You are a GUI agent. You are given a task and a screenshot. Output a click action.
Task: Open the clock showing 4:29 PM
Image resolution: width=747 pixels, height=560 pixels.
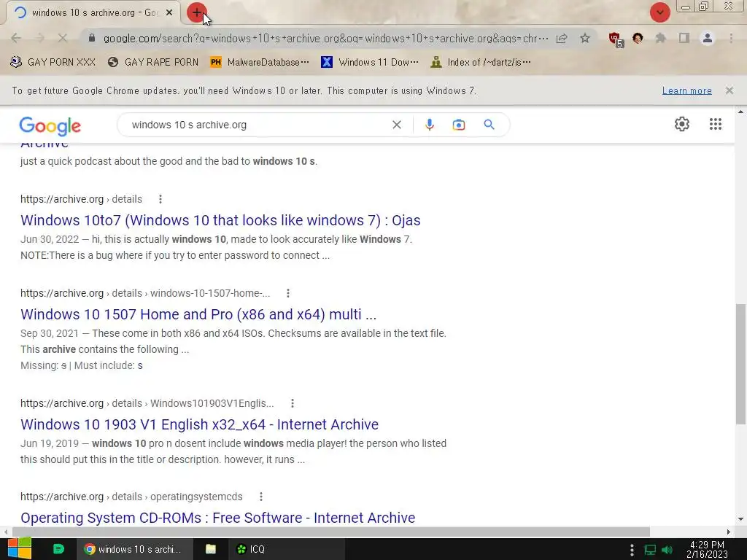pyautogui.click(x=707, y=549)
